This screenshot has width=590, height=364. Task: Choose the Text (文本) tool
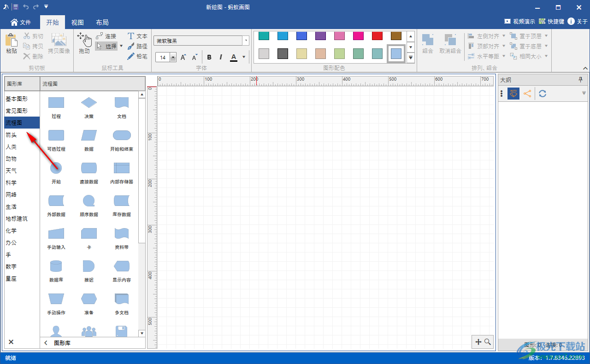[x=137, y=36]
